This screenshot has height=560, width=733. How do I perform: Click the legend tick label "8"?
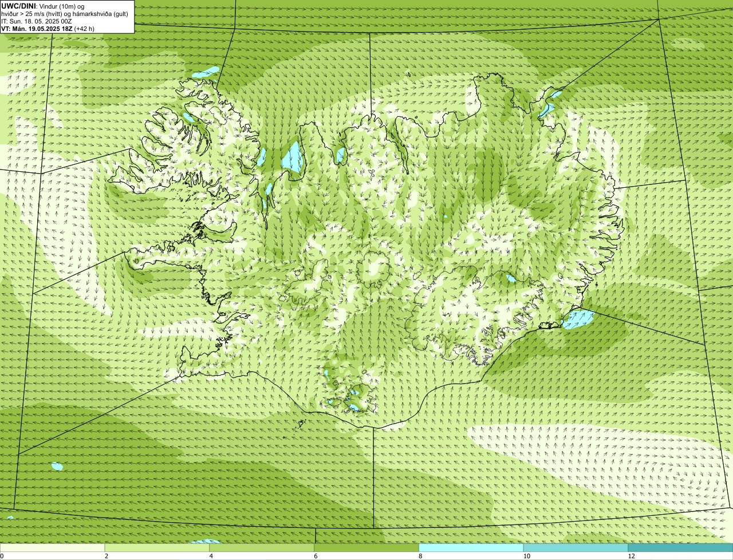pos(420,556)
